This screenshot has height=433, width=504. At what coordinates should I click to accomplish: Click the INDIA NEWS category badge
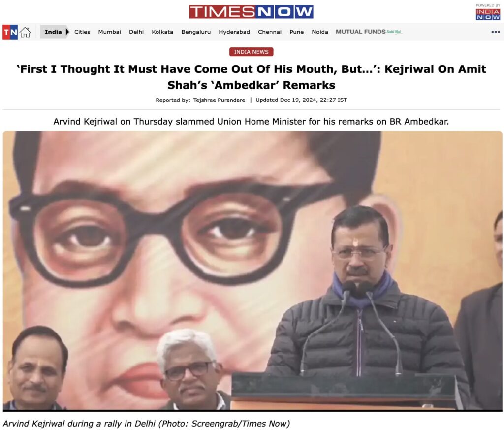point(252,52)
